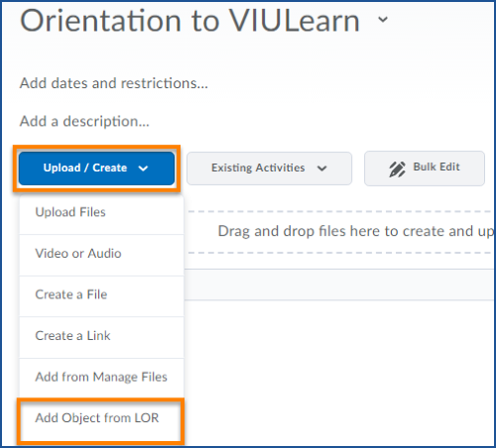Click the white arrow on Upload / Create
Viewport: 496px width, 448px height.
pyautogui.click(x=143, y=168)
